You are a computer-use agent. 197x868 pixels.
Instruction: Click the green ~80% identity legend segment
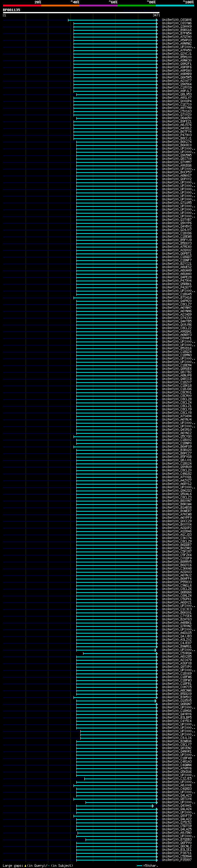137,6
